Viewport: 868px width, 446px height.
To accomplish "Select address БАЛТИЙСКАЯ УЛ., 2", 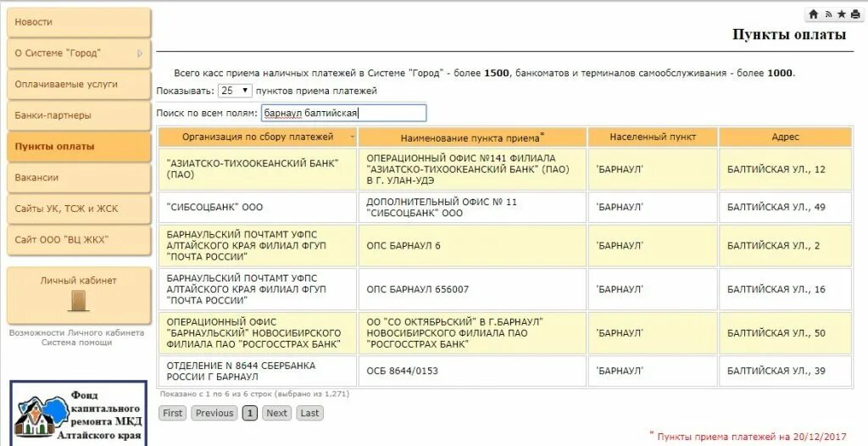I will (x=785, y=245).
